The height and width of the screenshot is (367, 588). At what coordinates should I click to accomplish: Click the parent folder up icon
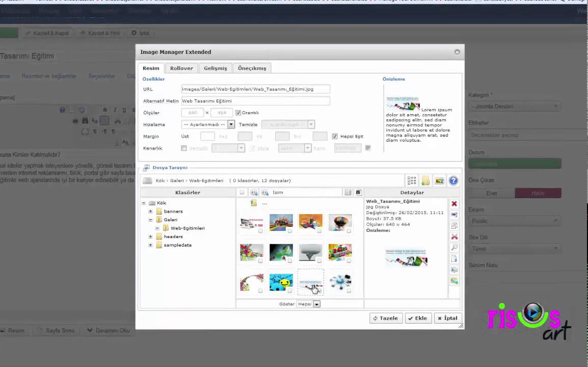(254, 203)
